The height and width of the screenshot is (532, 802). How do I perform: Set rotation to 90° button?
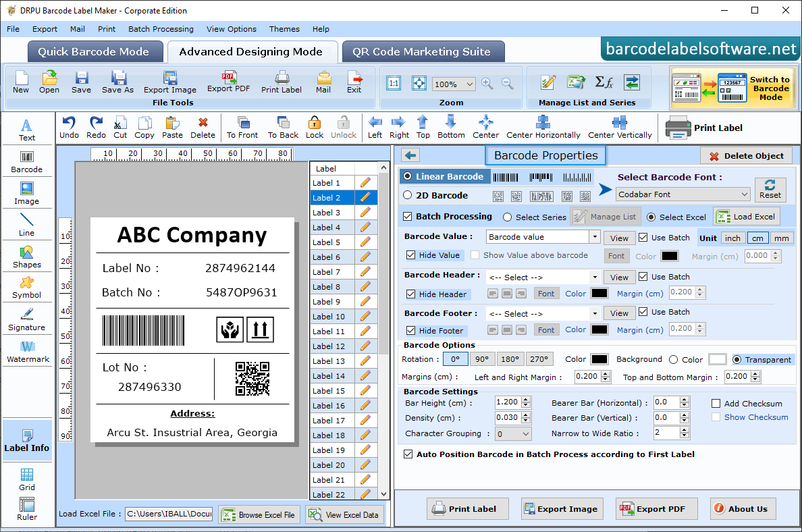click(482, 359)
